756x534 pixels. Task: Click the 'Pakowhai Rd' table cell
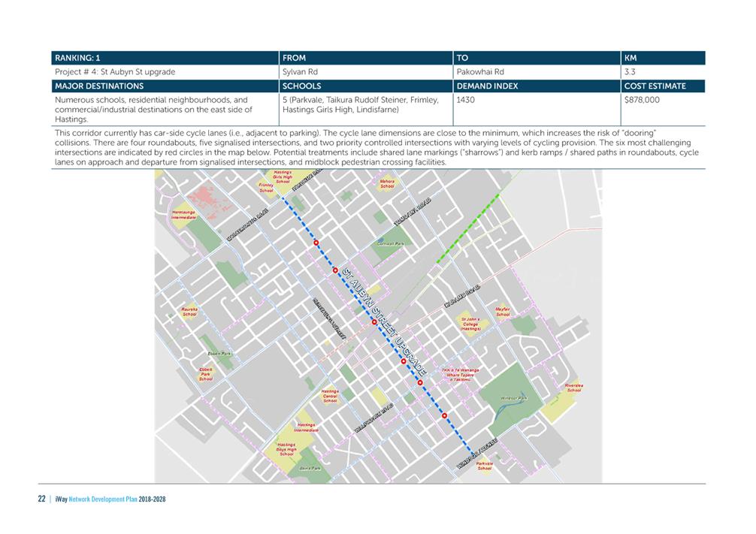click(537, 72)
